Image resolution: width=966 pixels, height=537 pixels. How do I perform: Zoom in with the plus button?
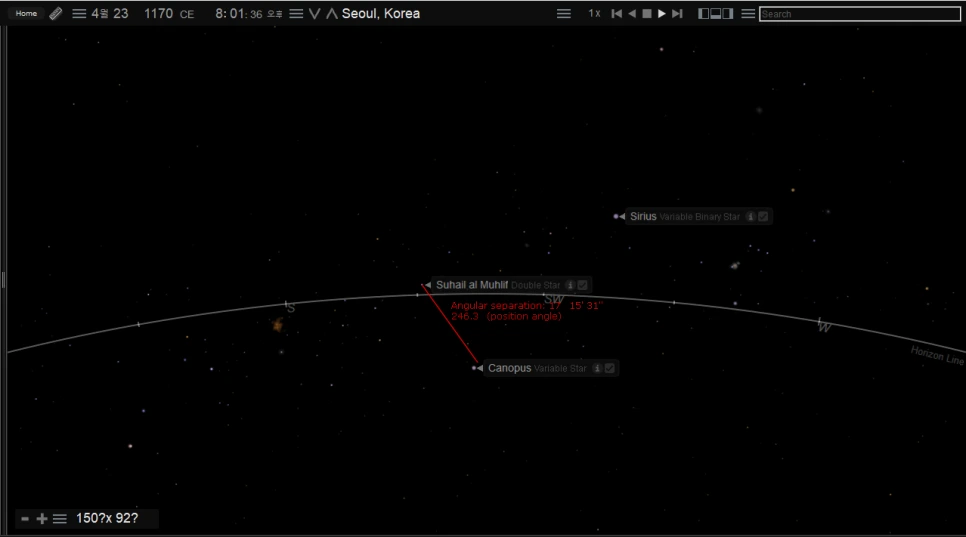[x=42, y=519]
